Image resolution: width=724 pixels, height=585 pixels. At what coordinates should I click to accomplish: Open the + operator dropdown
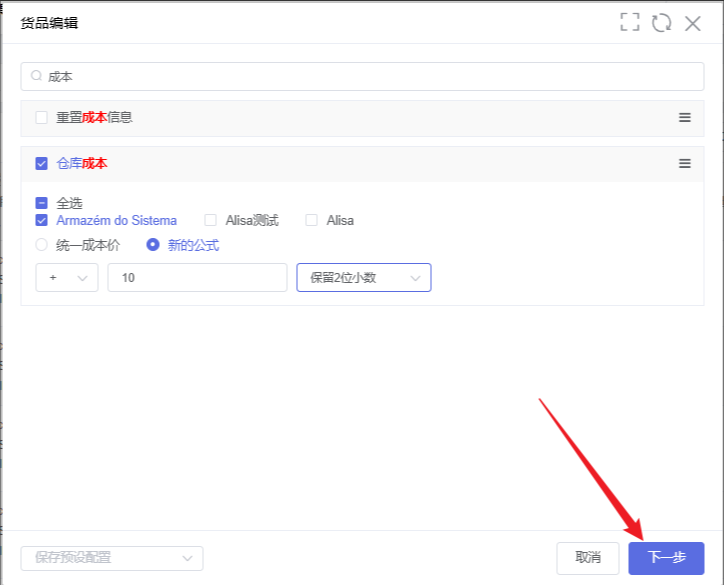[x=67, y=277]
